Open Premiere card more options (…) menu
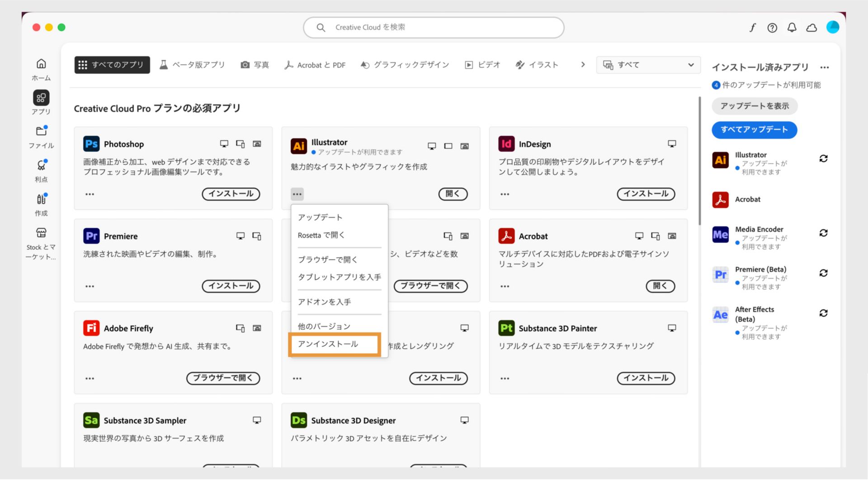 (90, 287)
